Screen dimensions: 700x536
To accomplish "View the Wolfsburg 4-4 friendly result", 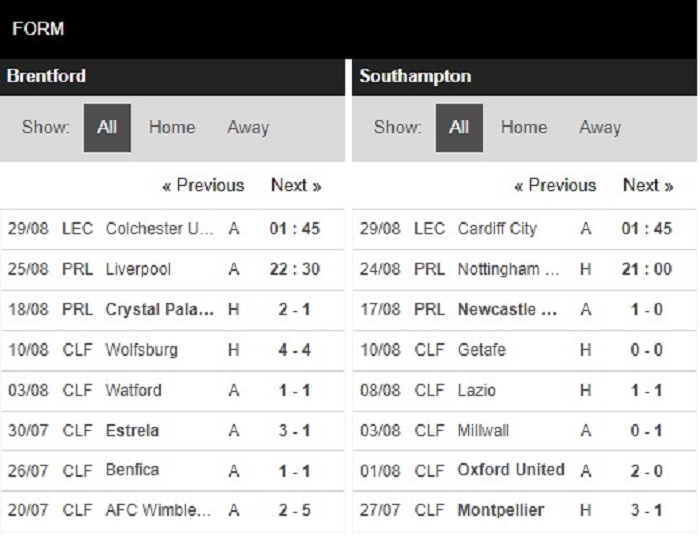I will click(x=173, y=349).
